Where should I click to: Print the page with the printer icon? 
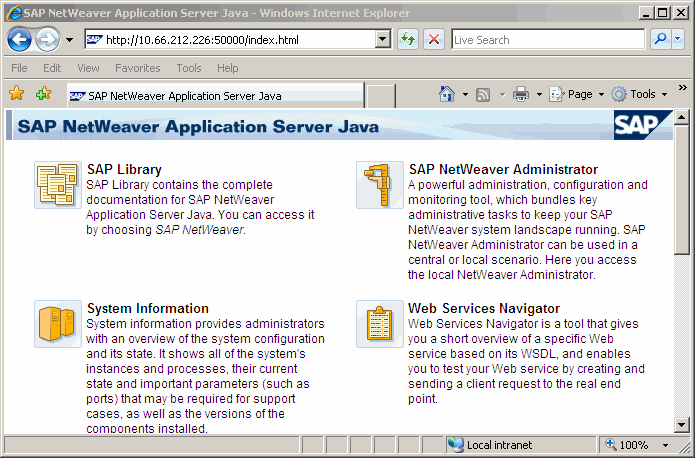[x=521, y=94]
